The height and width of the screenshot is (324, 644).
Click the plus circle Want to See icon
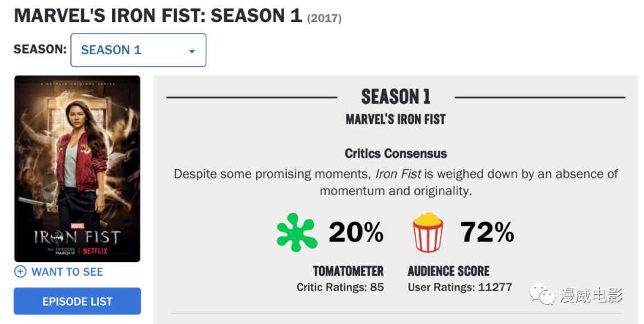point(20,272)
